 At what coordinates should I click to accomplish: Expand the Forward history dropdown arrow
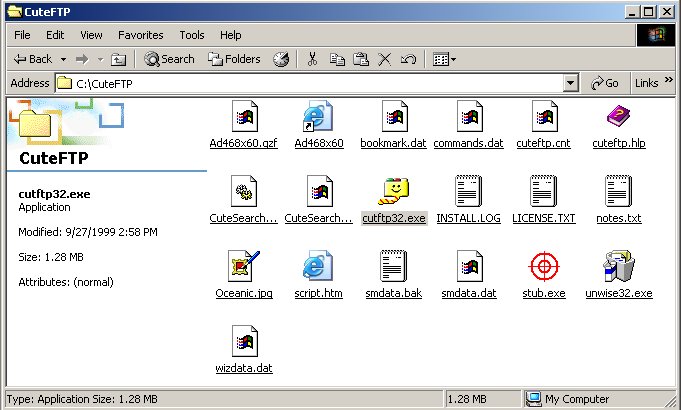100,59
